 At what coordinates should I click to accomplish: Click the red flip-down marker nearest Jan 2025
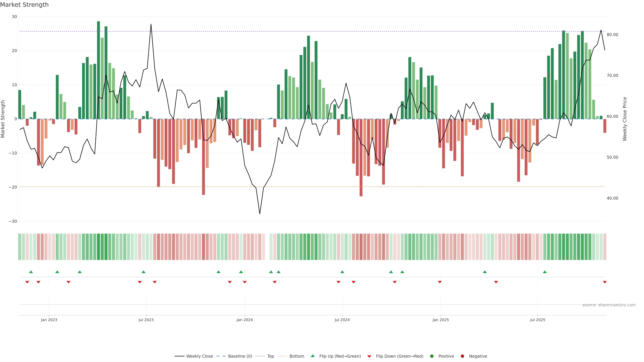(x=440, y=282)
